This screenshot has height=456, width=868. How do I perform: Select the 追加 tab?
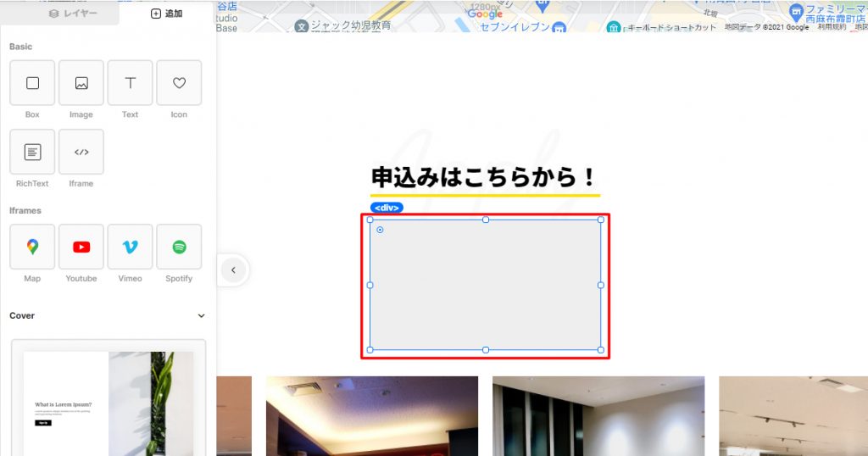(x=166, y=14)
